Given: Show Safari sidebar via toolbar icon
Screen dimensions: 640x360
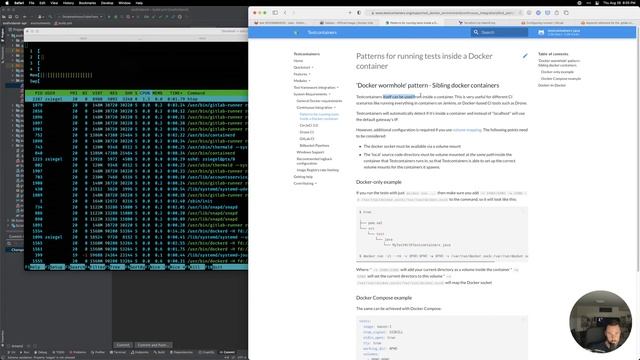Looking at the screenshot, I should point(275,13).
